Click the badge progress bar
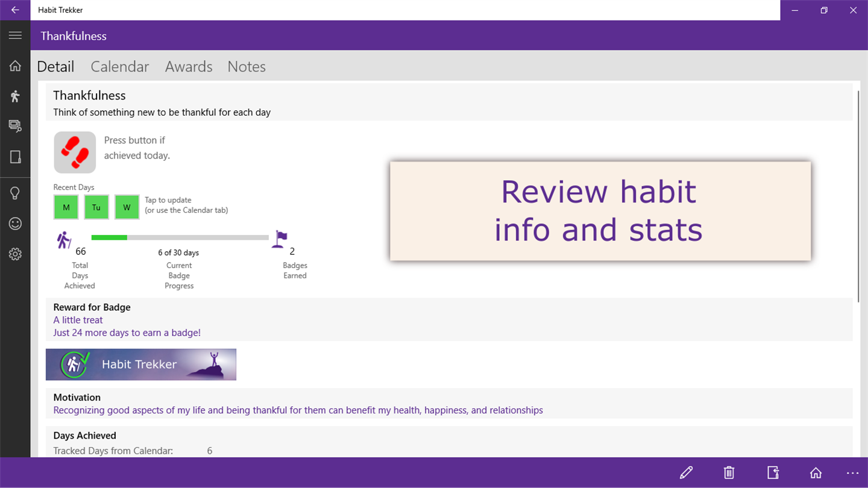Image resolution: width=868 pixels, height=488 pixels. [180, 238]
